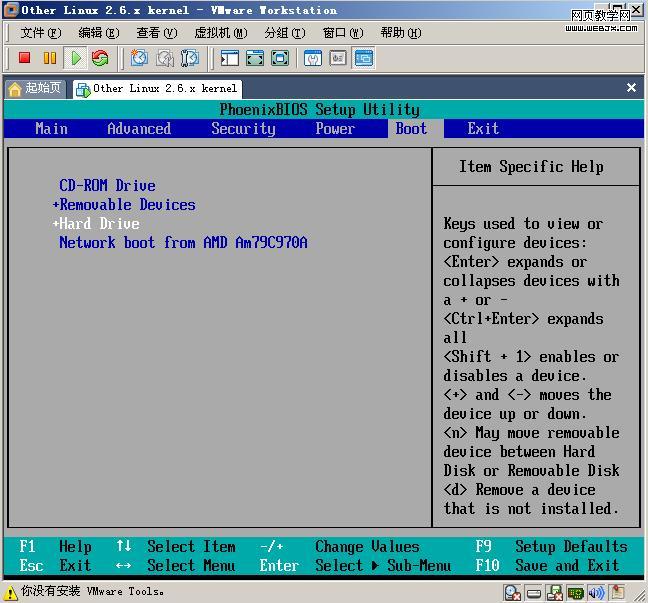Take a snapshot with the clock-star icon
648x603 pixels.
coord(139,58)
